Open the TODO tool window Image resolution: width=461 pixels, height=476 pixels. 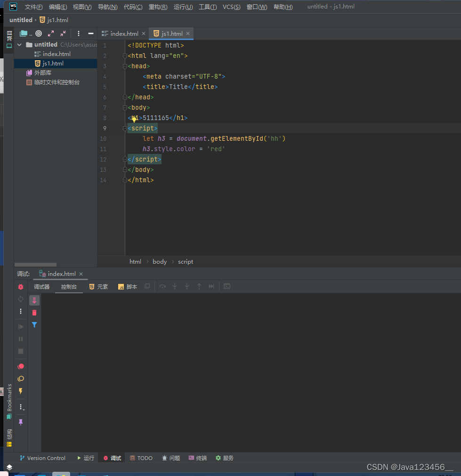click(141, 458)
